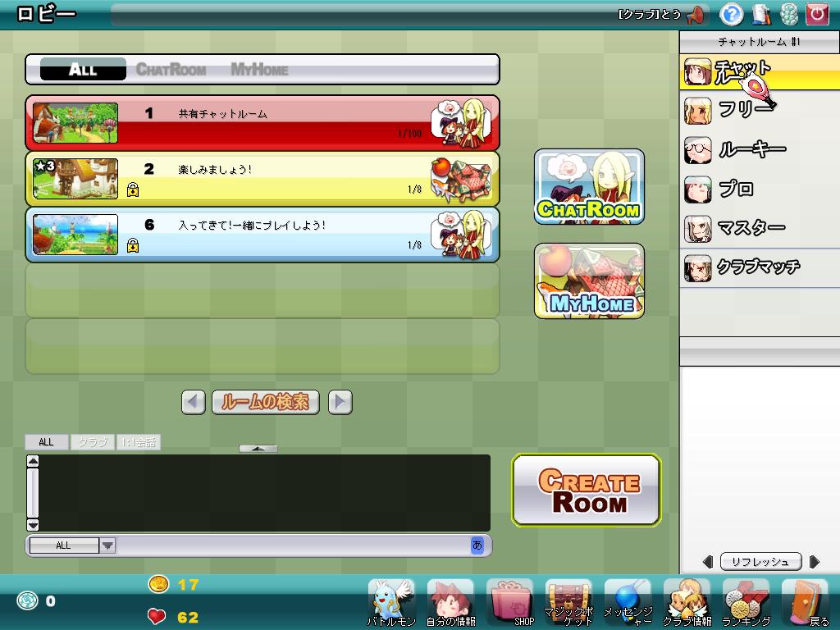Open the Messenger icon
This screenshot has height=630, width=840.
click(628, 601)
